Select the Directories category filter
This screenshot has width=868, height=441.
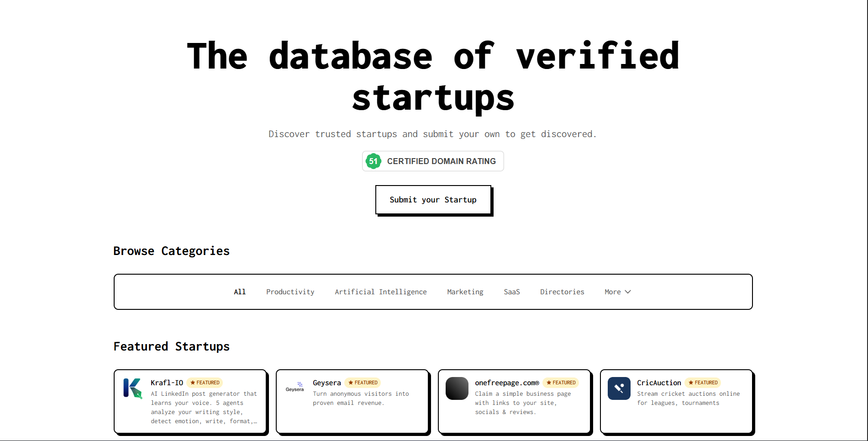click(x=562, y=292)
